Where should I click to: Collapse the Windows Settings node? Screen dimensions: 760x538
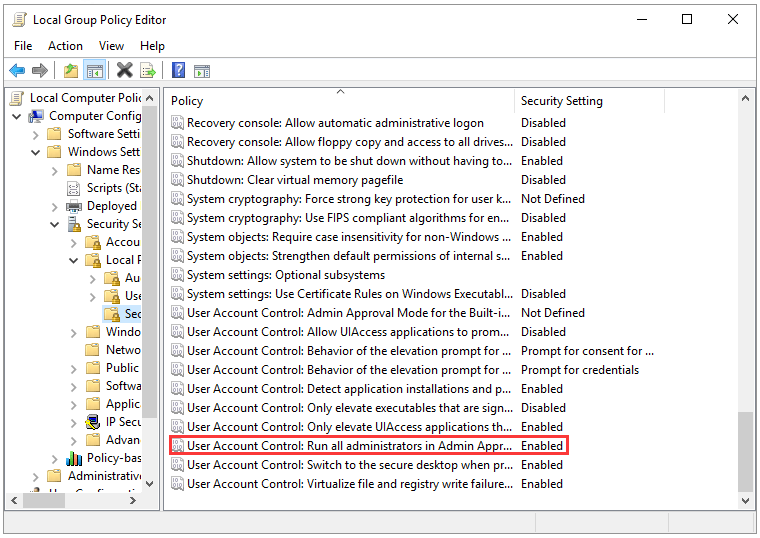point(35,153)
